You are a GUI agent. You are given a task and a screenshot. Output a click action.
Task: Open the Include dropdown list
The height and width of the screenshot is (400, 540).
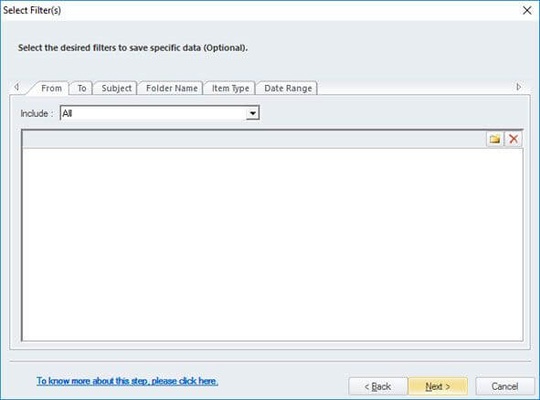pyautogui.click(x=252, y=113)
